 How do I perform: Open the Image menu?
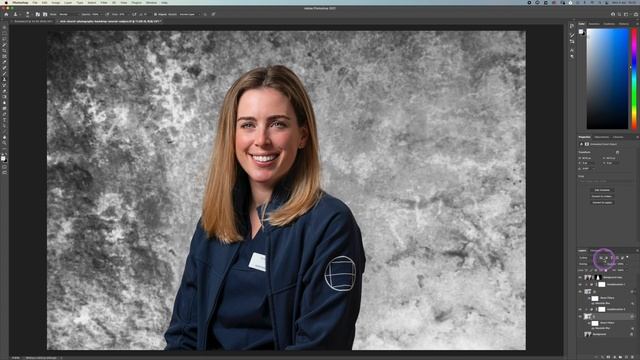click(x=56, y=2)
